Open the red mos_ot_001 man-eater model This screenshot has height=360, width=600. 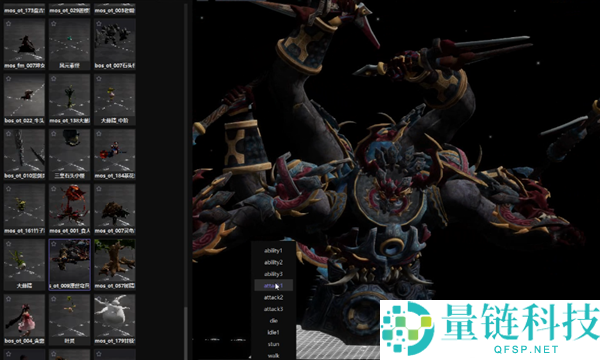point(70,209)
